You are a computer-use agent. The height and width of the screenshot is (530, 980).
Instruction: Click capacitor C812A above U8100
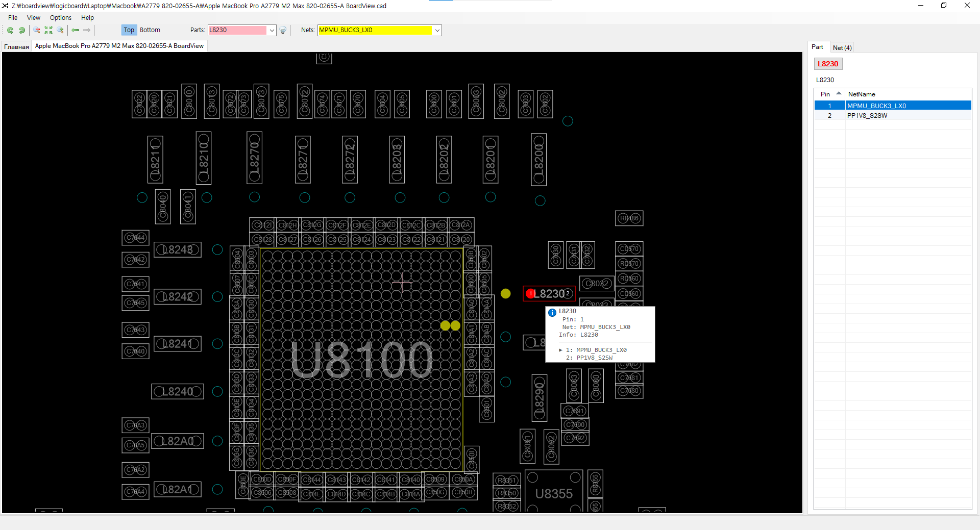461,225
